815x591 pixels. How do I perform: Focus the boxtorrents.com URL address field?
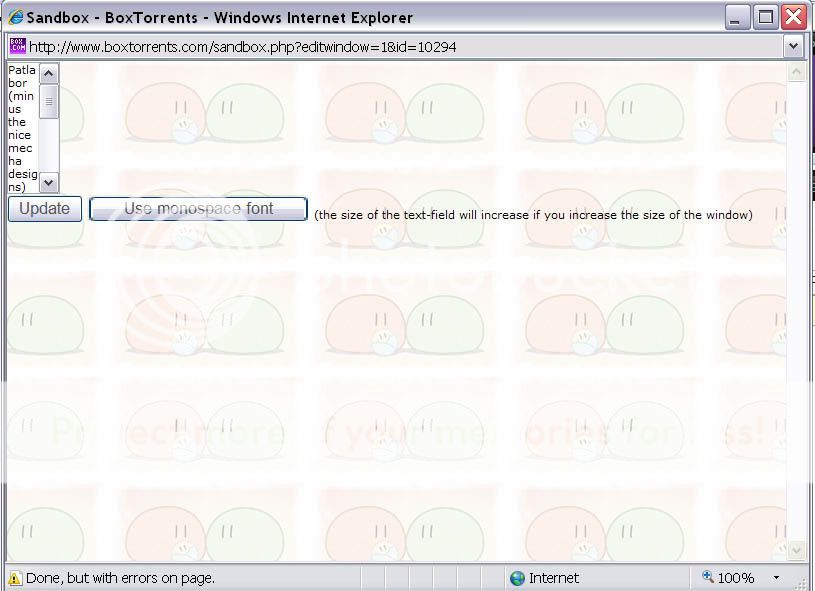(x=400, y=46)
